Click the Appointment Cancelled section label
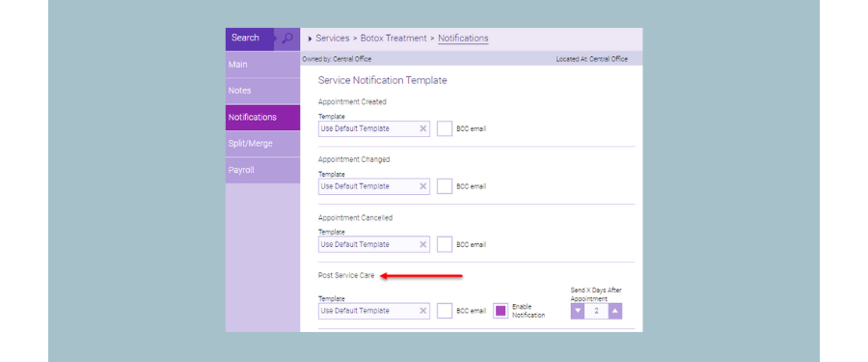 355,218
